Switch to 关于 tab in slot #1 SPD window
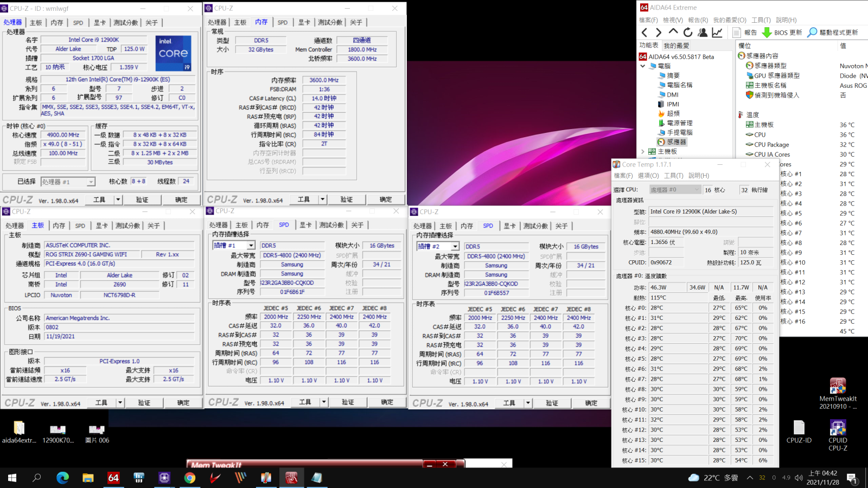The image size is (868, 488). [357, 225]
